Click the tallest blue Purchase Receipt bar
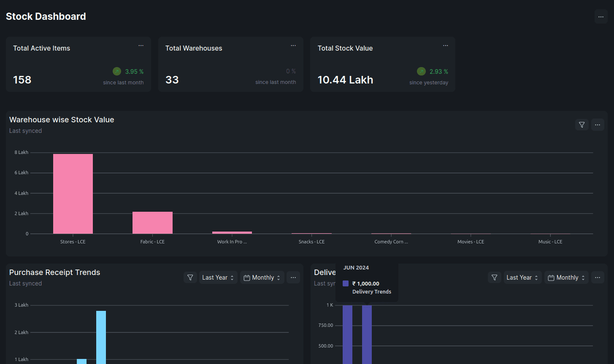Viewport: 614px width, 364px height. [x=101, y=337]
